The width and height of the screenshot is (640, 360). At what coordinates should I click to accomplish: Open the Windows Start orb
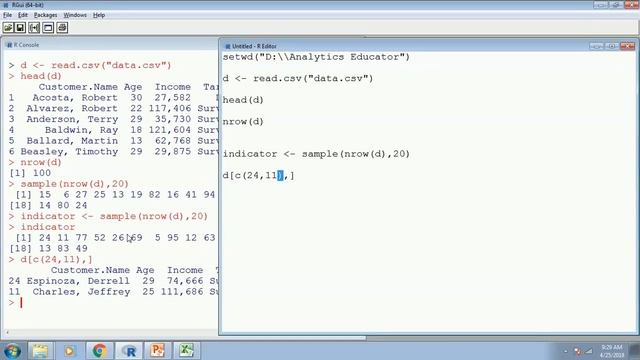(x=12, y=351)
